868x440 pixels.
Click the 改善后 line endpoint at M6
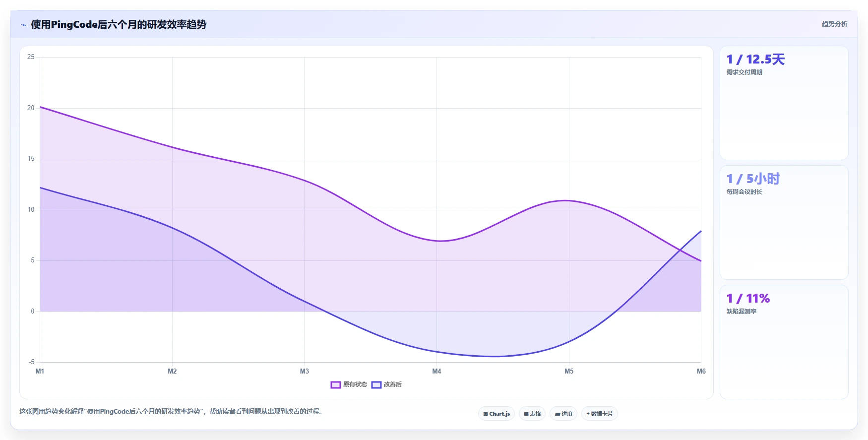(x=701, y=231)
